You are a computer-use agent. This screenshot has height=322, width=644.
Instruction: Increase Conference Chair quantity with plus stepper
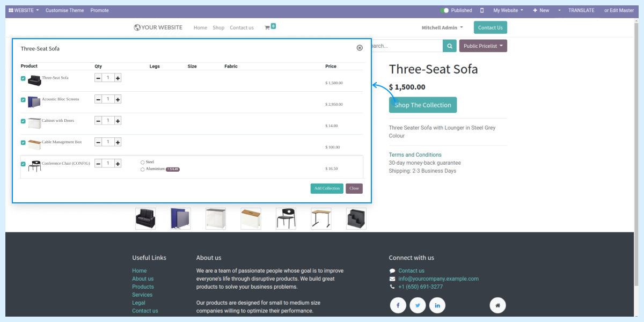(118, 163)
